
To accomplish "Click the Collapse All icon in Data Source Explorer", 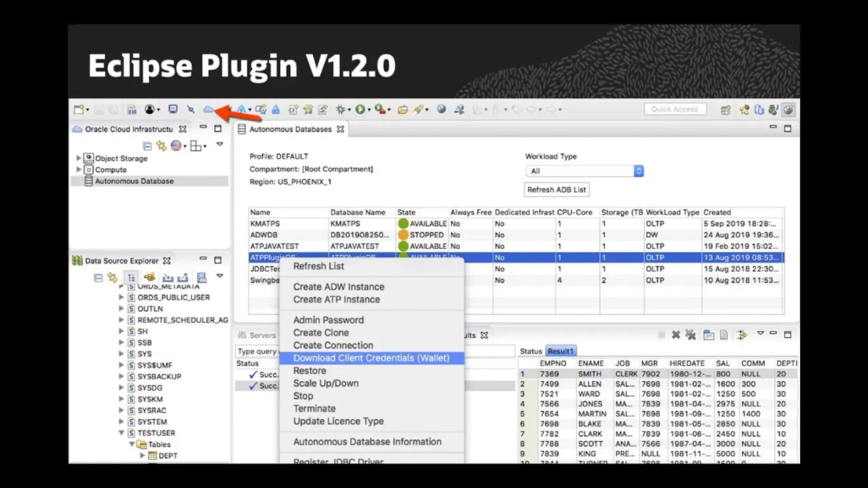I will [x=98, y=277].
